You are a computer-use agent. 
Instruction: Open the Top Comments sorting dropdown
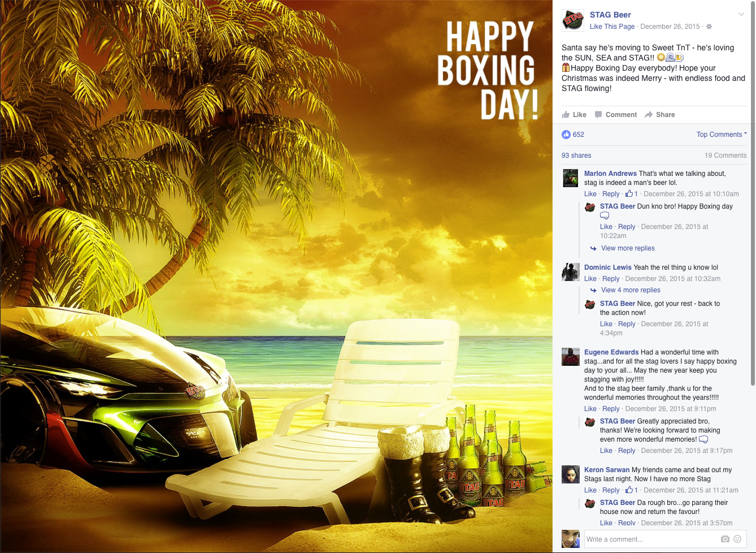click(722, 135)
